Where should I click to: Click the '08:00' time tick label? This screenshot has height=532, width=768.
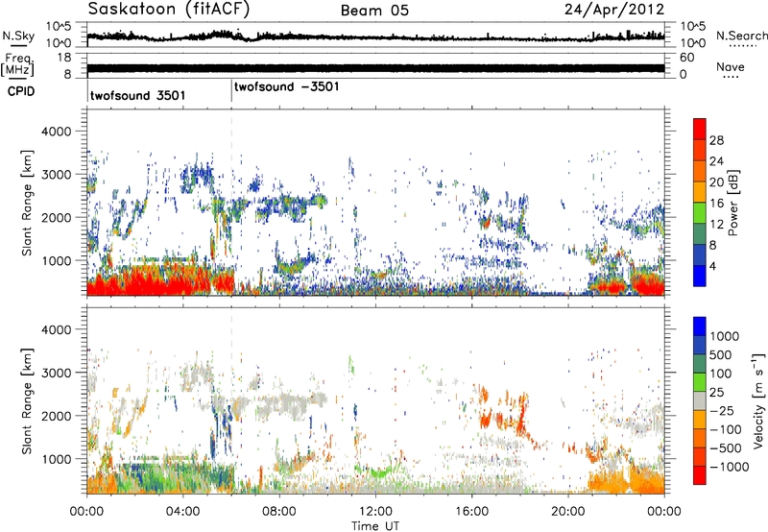[279, 512]
